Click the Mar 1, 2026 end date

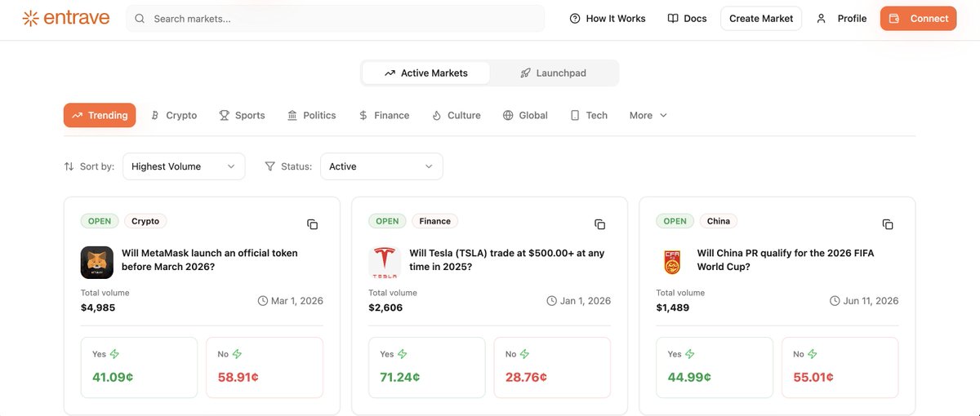(x=291, y=301)
